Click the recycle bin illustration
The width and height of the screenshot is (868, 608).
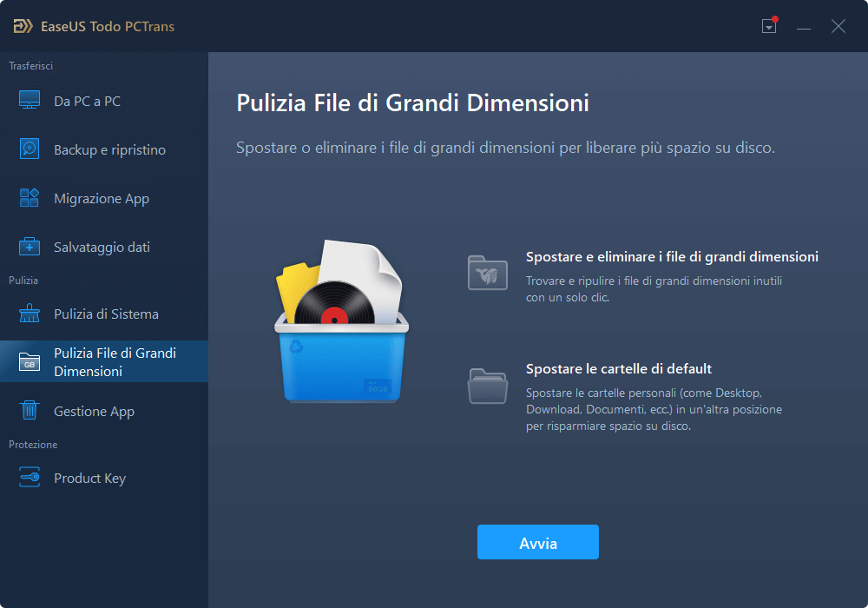coord(341,321)
